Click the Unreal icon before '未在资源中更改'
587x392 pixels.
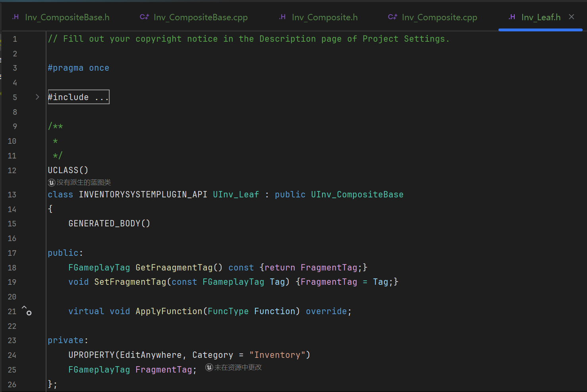209,367
